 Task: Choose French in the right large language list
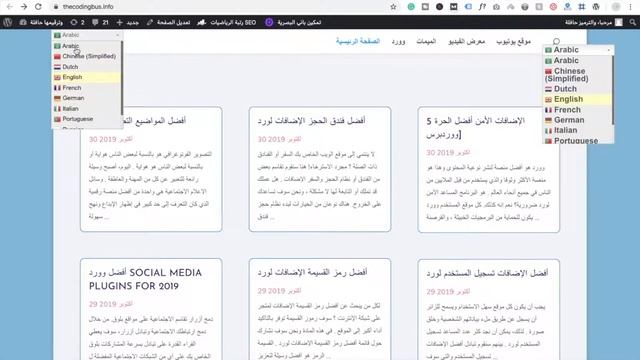[x=578, y=110]
